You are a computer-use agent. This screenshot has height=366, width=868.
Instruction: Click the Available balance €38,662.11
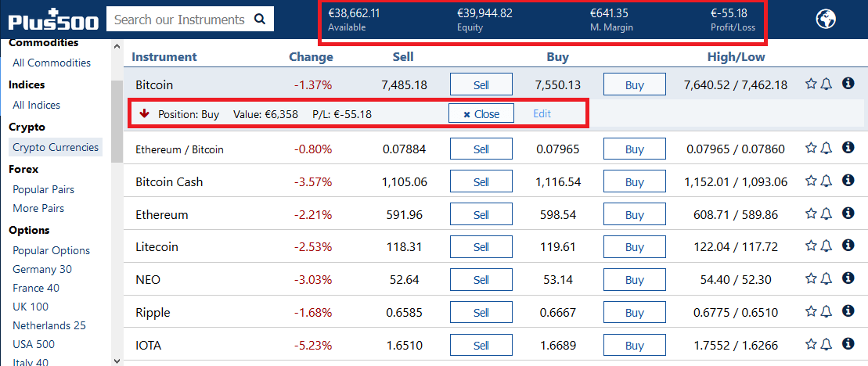(354, 13)
